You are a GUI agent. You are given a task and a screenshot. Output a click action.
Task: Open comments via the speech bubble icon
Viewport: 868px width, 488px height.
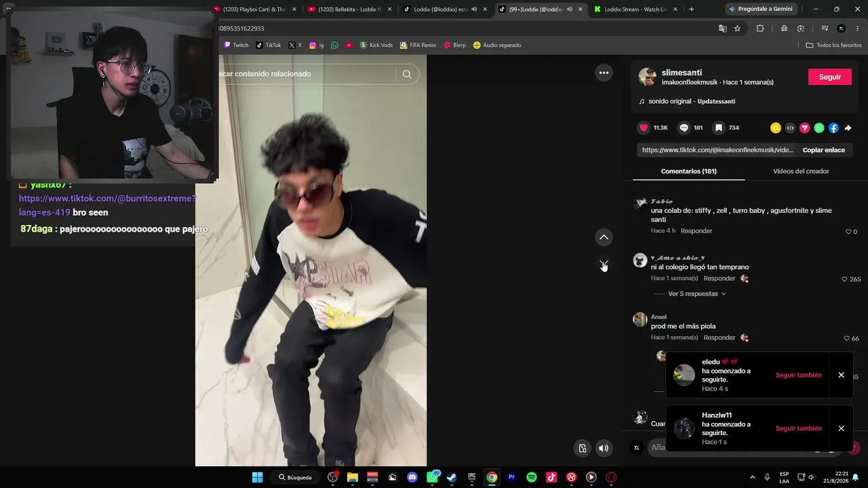coord(684,127)
